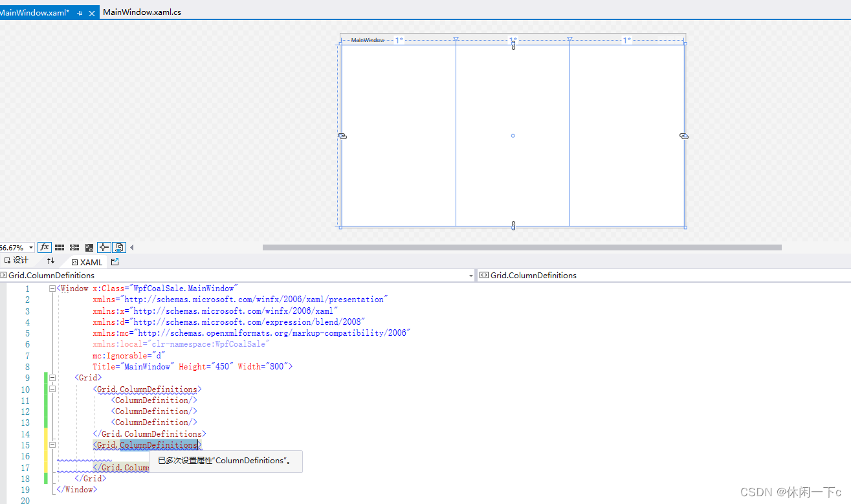
Task: Click the show snap grid icon
Action: [60, 247]
